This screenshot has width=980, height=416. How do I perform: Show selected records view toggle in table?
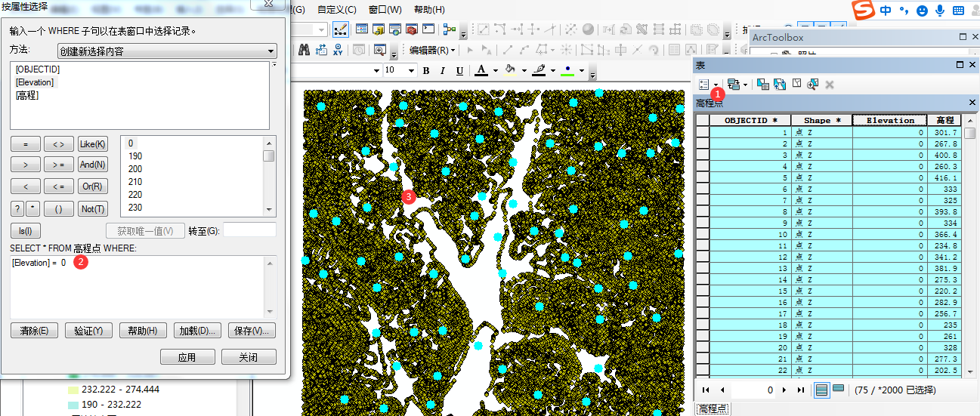tap(838, 390)
